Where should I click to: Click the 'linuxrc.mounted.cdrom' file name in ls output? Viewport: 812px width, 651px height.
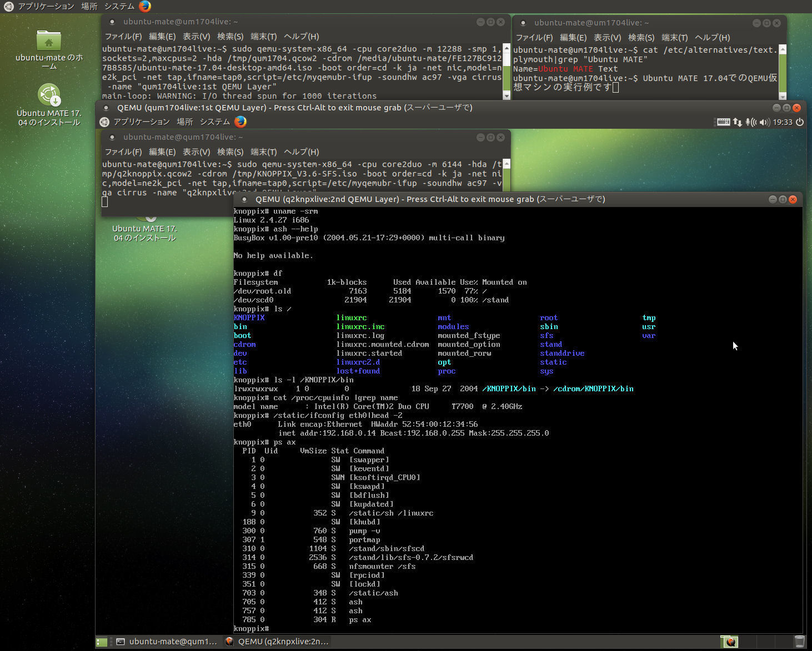click(383, 345)
